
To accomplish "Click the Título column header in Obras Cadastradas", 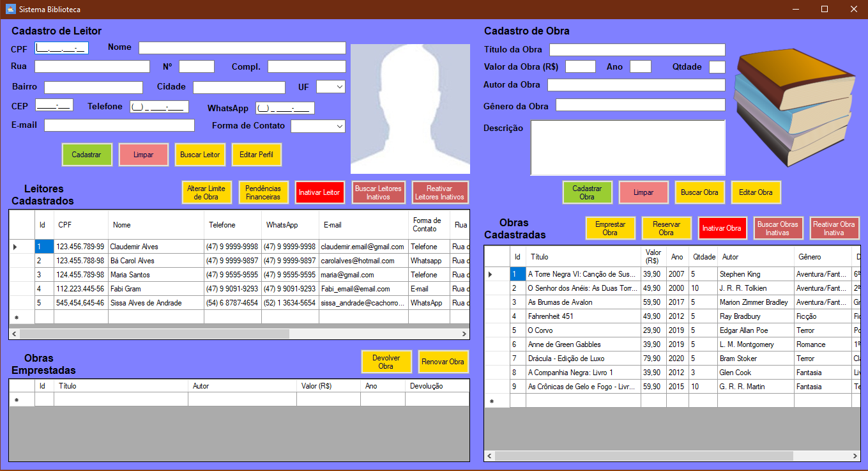I will 583,256.
